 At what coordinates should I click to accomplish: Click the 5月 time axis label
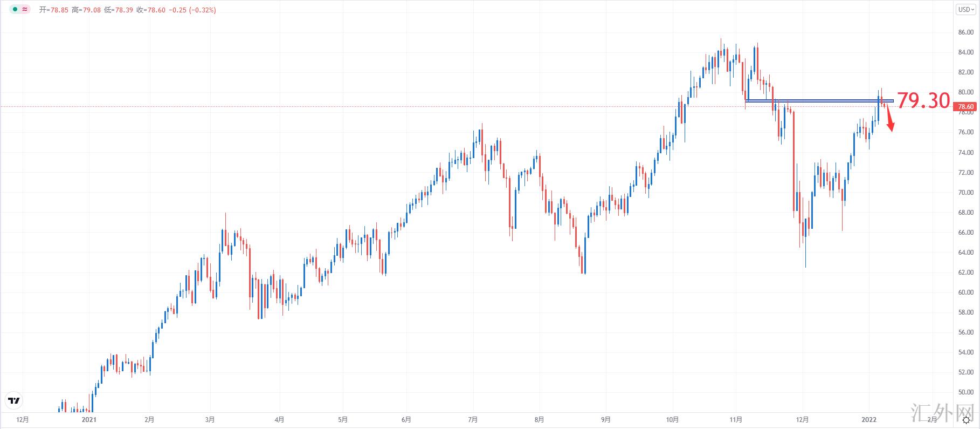343,420
